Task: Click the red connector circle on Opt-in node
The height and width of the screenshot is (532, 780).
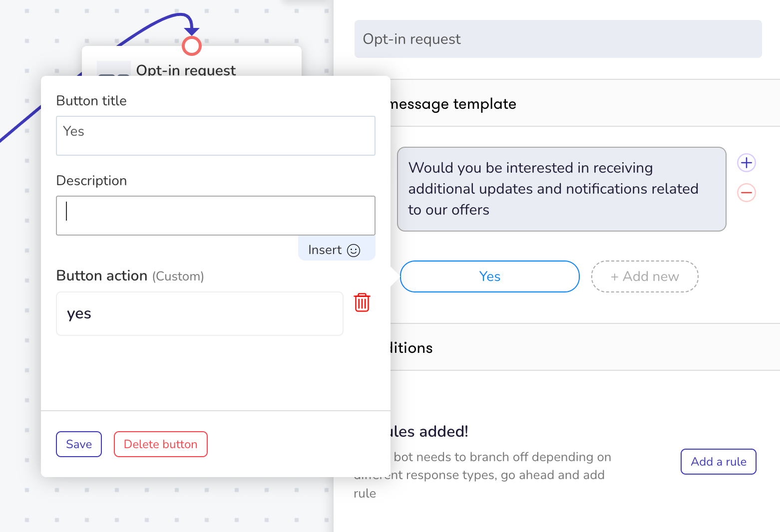Action: pyautogui.click(x=192, y=46)
